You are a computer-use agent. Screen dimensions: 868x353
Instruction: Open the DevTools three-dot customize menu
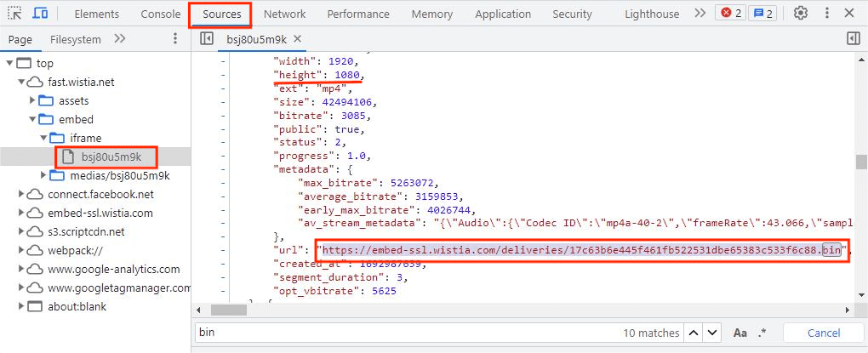[x=825, y=14]
